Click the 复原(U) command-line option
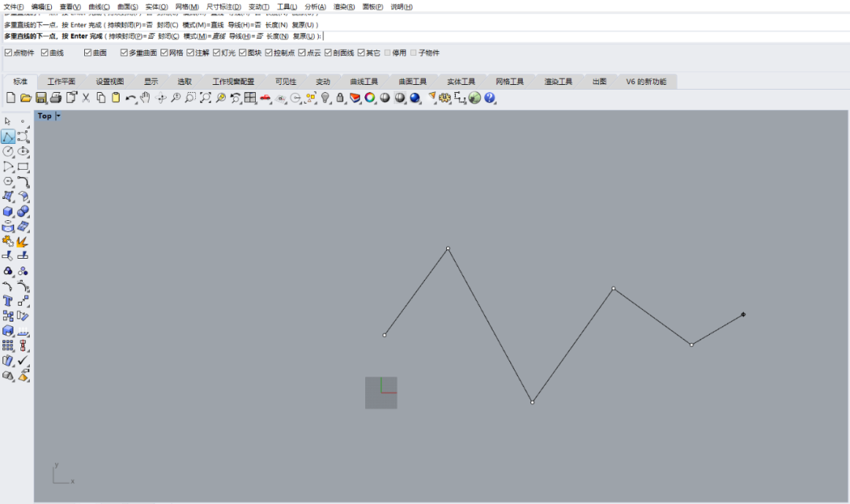Viewport: 850px width, 504px height. click(305, 35)
